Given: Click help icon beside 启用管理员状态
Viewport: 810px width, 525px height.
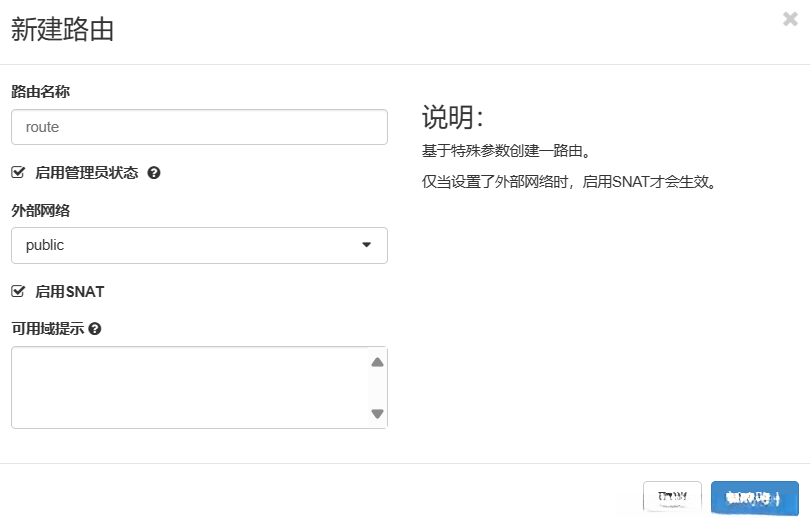Looking at the screenshot, I should pyautogui.click(x=154, y=172).
